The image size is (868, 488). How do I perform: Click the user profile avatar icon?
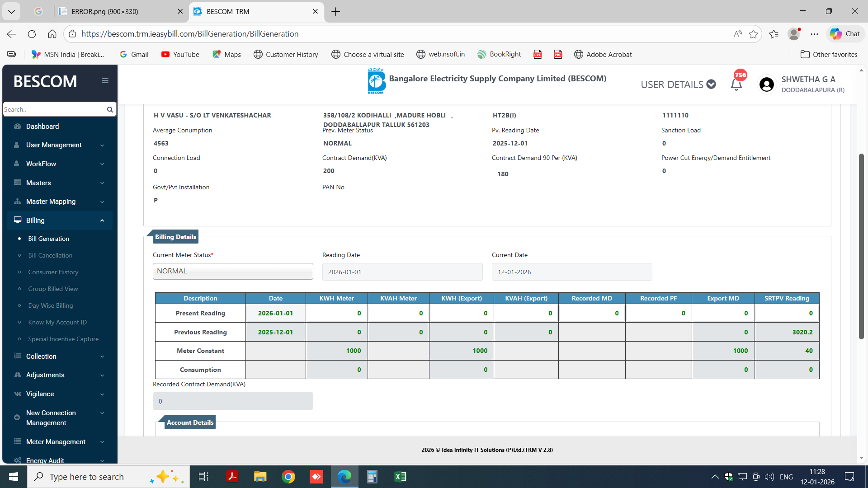click(x=767, y=84)
